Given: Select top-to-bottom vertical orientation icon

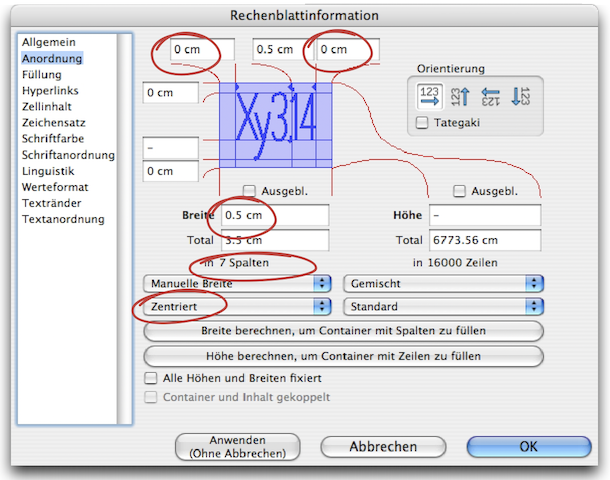Looking at the screenshot, I should pyautogui.click(x=521, y=96).
